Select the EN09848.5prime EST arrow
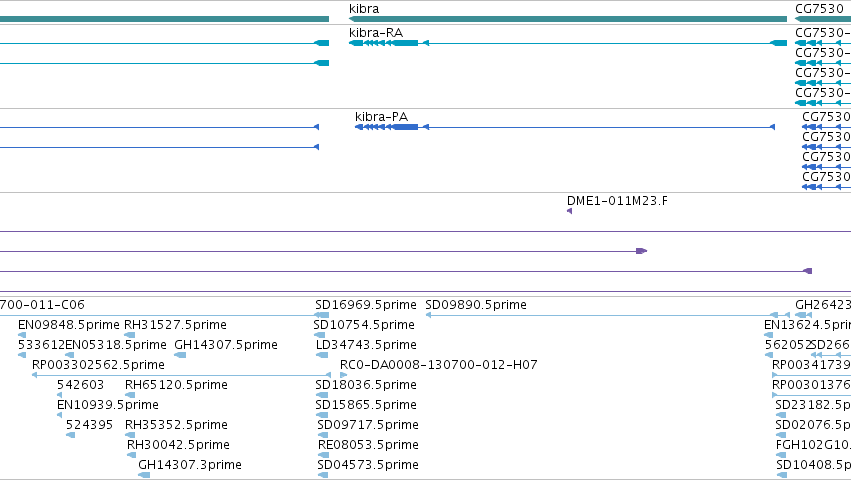This screenshot has width=851, height=480. click(22, 335)
